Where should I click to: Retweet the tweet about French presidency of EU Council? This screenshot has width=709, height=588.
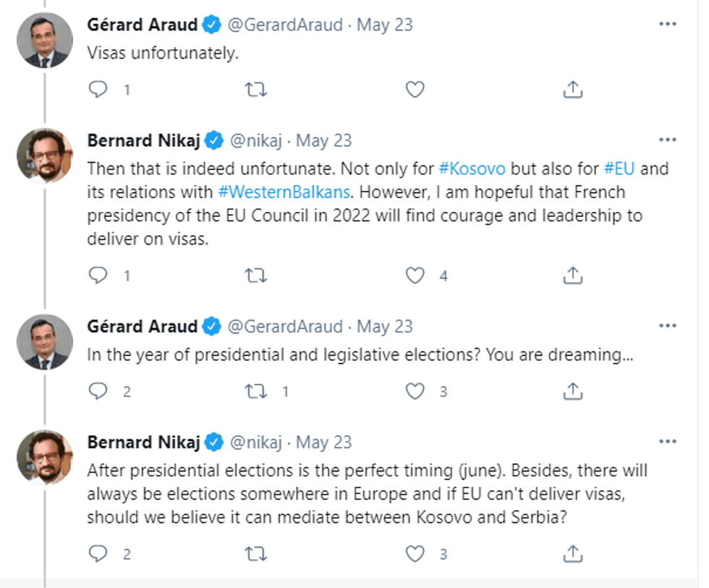click(x=255, y=276)
